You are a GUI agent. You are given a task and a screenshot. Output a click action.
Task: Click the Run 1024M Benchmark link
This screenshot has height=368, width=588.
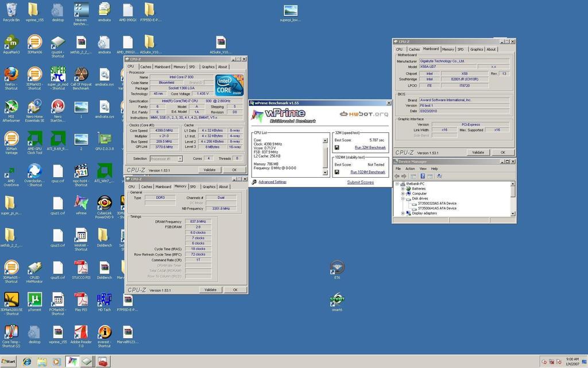(x=368, y=172)
